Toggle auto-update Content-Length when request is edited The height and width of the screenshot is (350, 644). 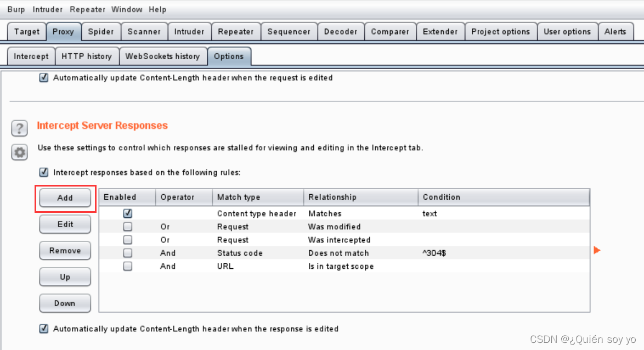(x=43, y=78)
